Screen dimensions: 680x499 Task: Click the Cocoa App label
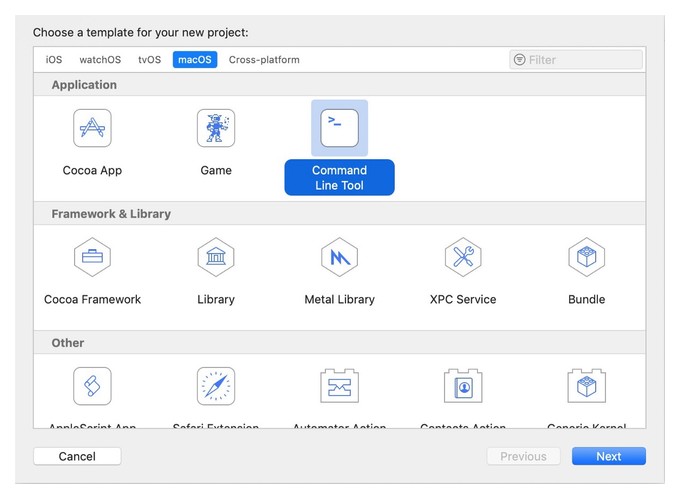92,170
